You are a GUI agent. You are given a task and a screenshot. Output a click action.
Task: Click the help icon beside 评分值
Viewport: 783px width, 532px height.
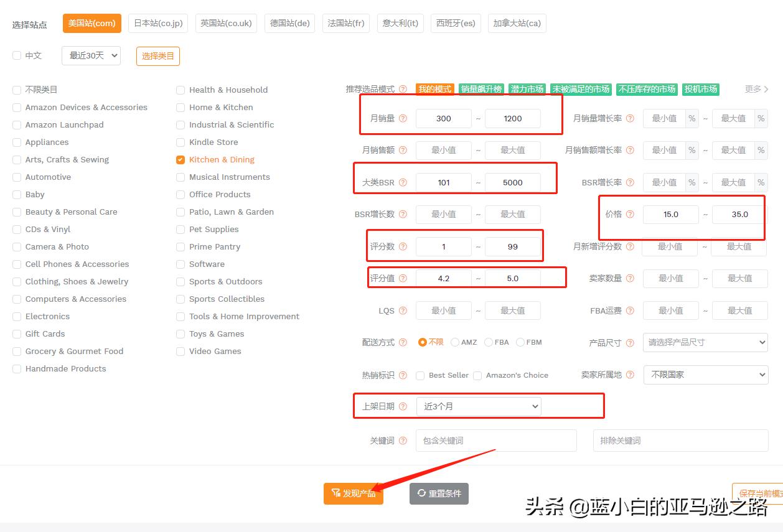(x=403, y=278)
